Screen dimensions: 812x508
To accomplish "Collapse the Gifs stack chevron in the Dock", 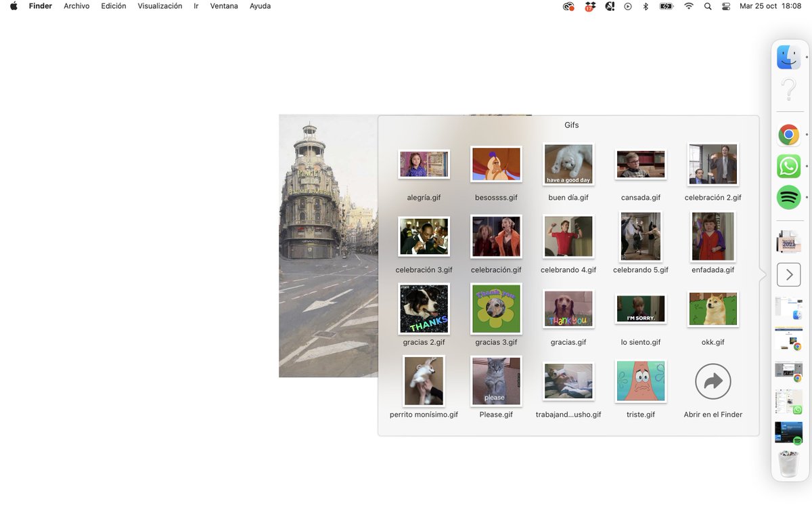I will 789,274.
